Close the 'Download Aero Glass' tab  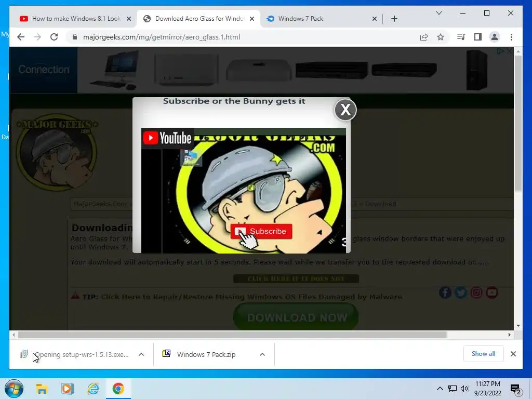pos(252,19)
